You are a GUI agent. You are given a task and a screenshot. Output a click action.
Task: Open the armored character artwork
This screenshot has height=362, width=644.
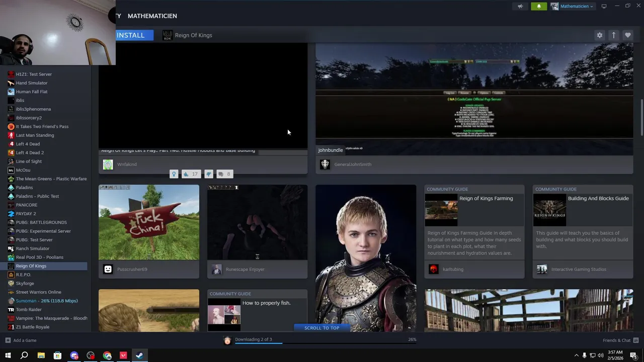tap(366, 258)
